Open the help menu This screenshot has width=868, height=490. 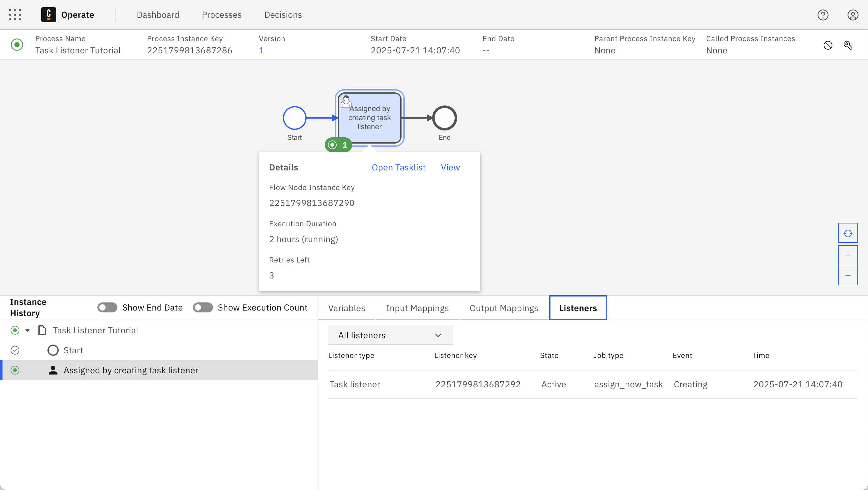point(823,14)
